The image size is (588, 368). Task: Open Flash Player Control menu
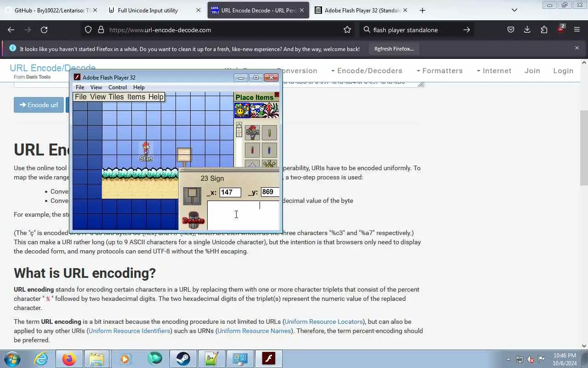[118, 87]
